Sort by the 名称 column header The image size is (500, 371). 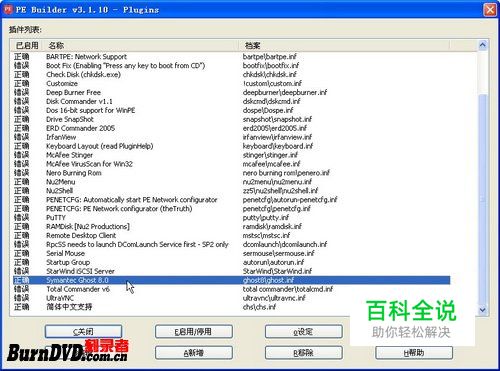coord(141,45)
